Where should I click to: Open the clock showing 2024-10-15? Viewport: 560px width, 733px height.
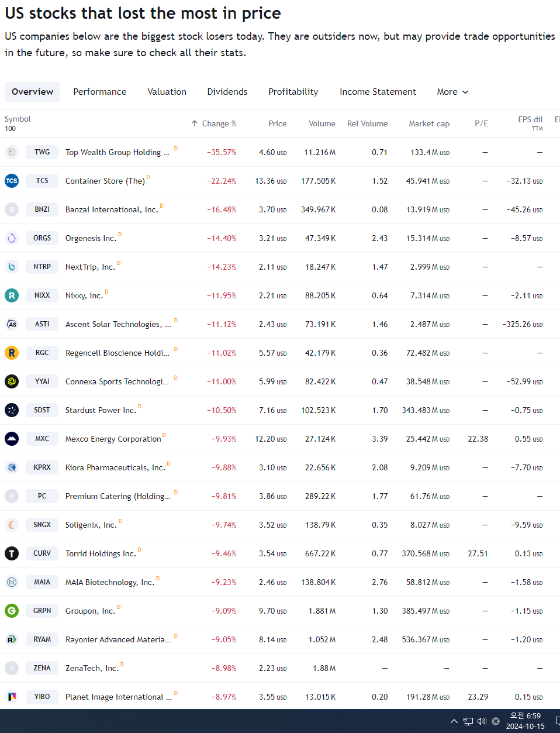tap(526, 721)
